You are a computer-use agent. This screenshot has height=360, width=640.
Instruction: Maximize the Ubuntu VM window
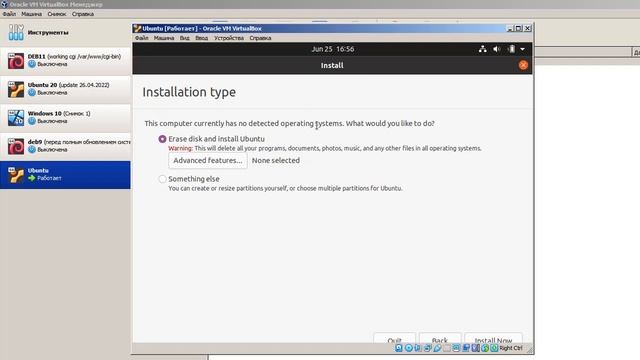pyautogui.click(x=518, y=28)
